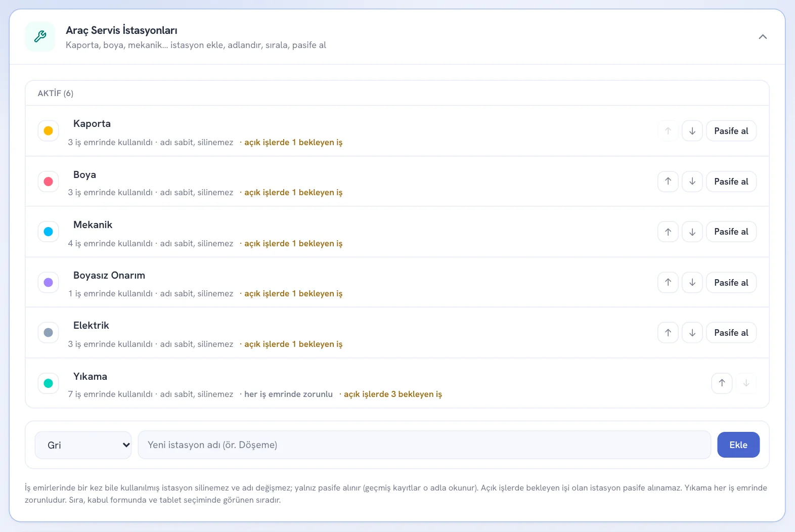The image size is (795, 532).
Task: Click the purple Boyasız Onarım color swatch
Action: click(49, 283)
